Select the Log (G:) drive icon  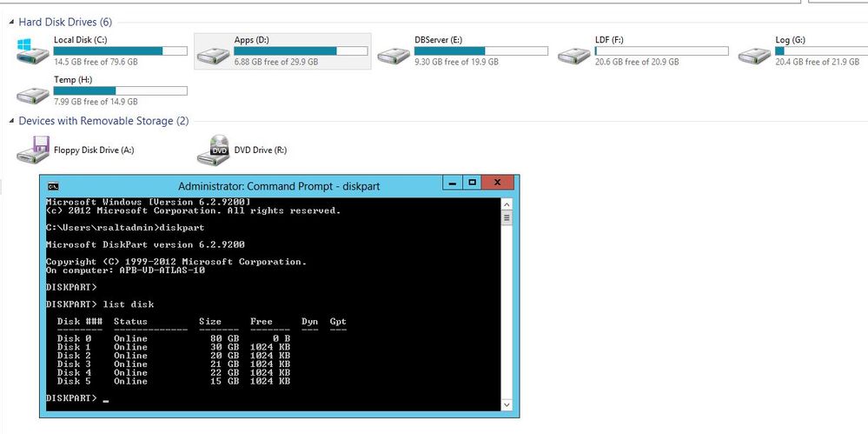point(754,55)
